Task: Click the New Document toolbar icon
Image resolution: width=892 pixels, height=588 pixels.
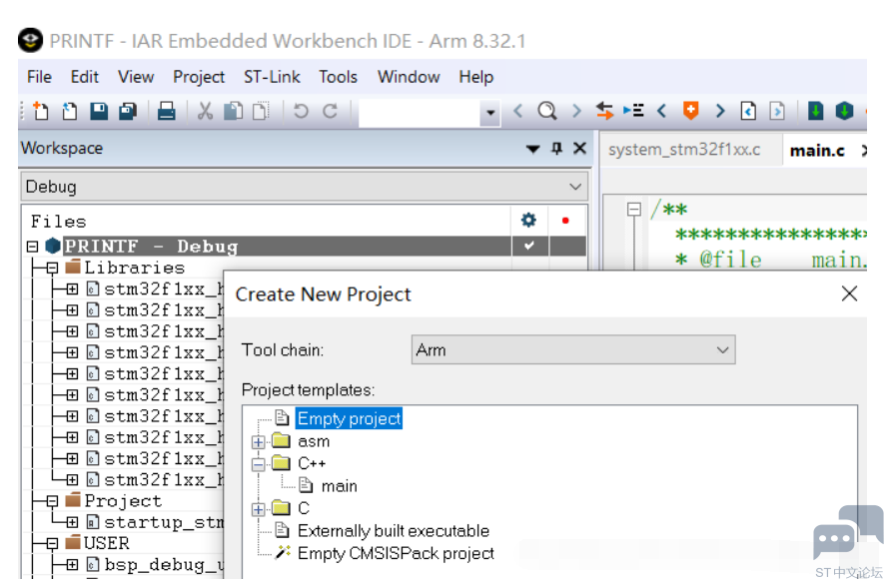Action: click(41, 111)
